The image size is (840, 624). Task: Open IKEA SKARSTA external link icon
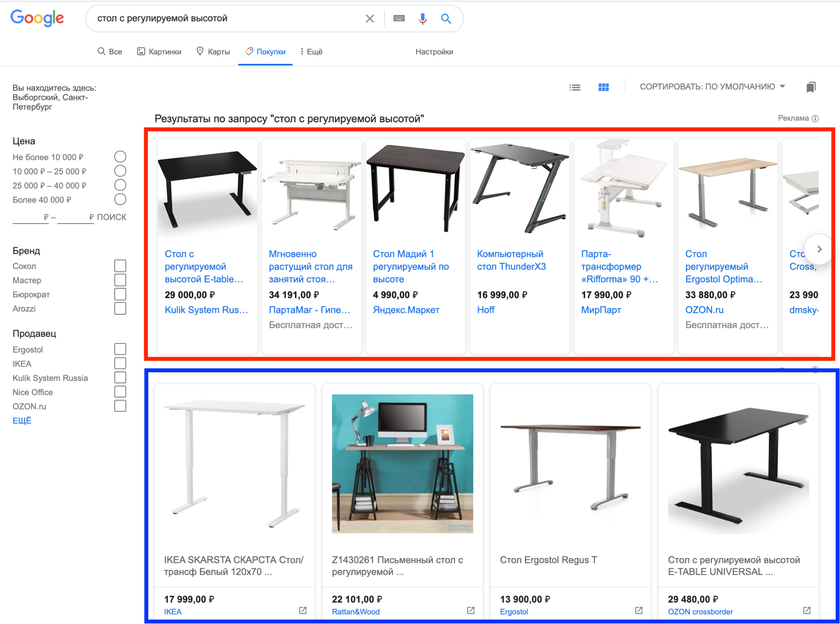(x=303, y=610)
